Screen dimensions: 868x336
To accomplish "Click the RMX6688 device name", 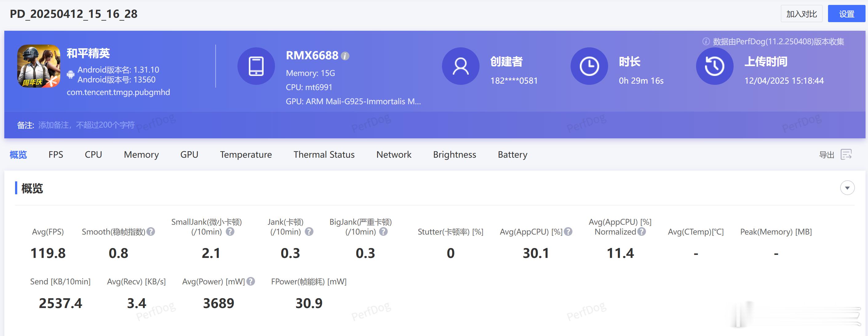I will [x=312, y=56].
